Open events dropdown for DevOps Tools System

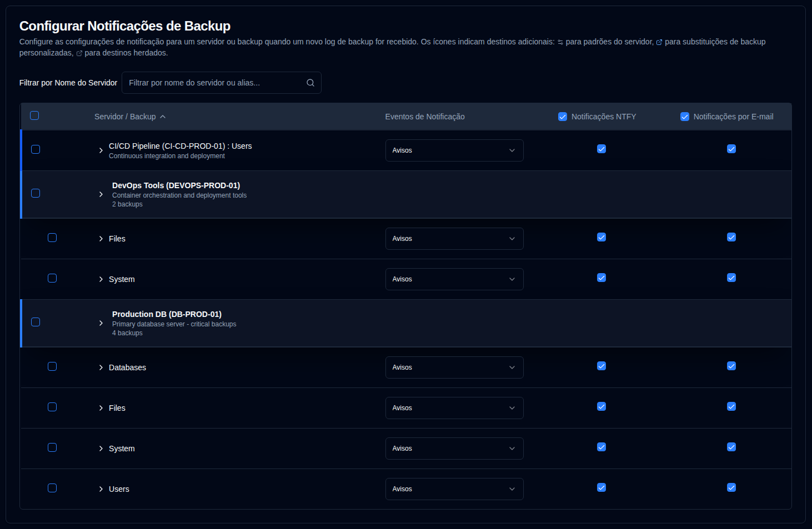[454, 279]
